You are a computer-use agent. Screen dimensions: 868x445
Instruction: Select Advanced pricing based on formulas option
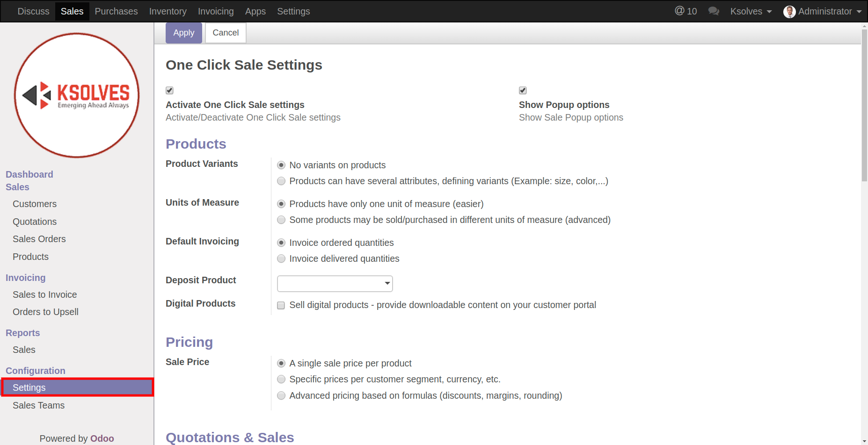coord(281,395)
